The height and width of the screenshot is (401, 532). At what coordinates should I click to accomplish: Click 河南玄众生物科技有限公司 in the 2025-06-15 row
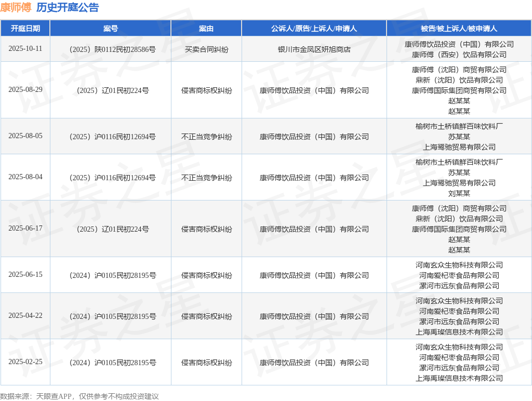459,265
